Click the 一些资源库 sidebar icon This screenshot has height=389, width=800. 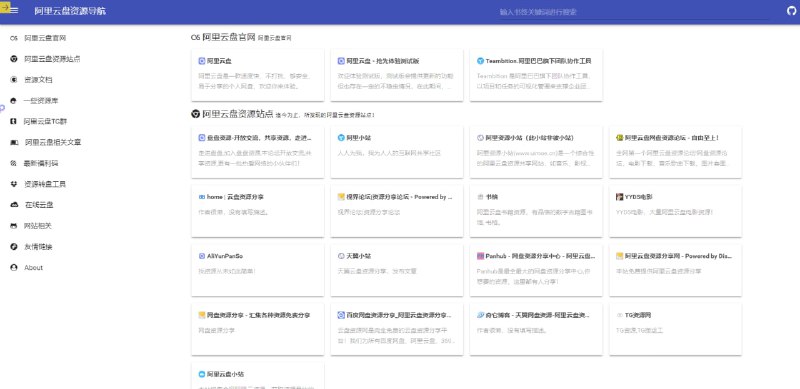pos(14,101)
